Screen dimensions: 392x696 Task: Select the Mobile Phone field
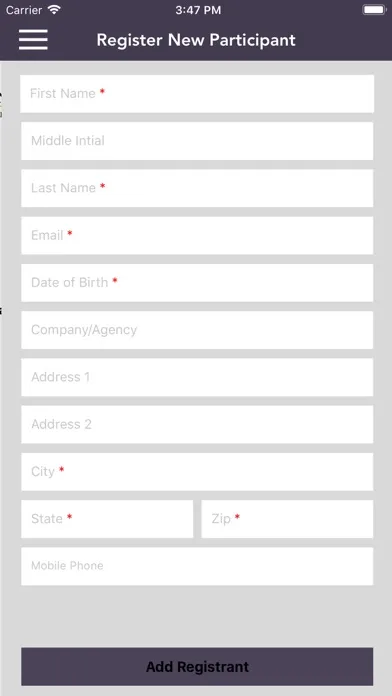tap(197, 566)
